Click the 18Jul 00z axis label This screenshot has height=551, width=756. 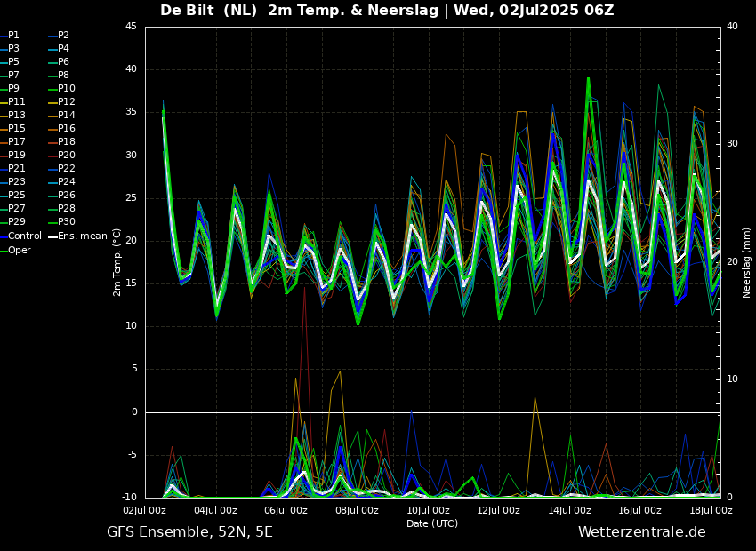click(712, 510)
